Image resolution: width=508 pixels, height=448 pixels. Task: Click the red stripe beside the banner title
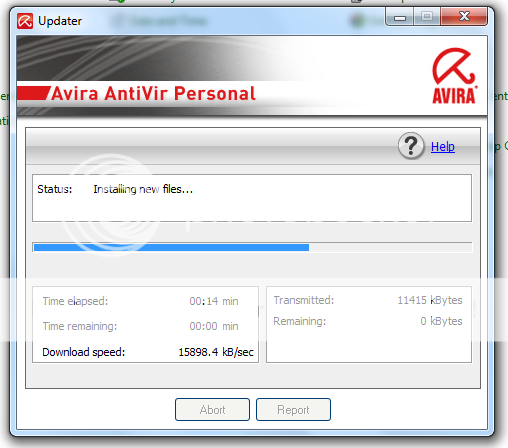click(33, 93)
